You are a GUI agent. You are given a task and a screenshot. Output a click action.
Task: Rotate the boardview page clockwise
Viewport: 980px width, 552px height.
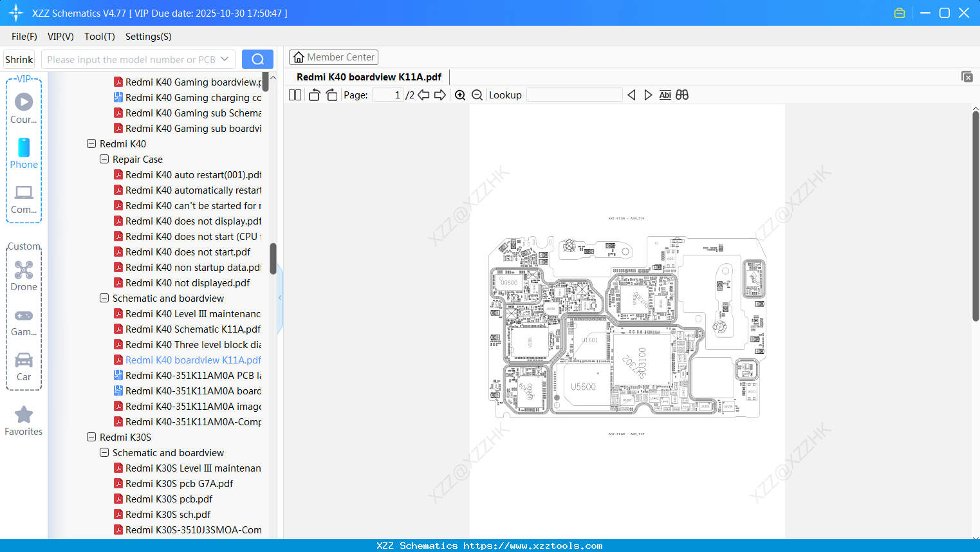tap(331, 95)
